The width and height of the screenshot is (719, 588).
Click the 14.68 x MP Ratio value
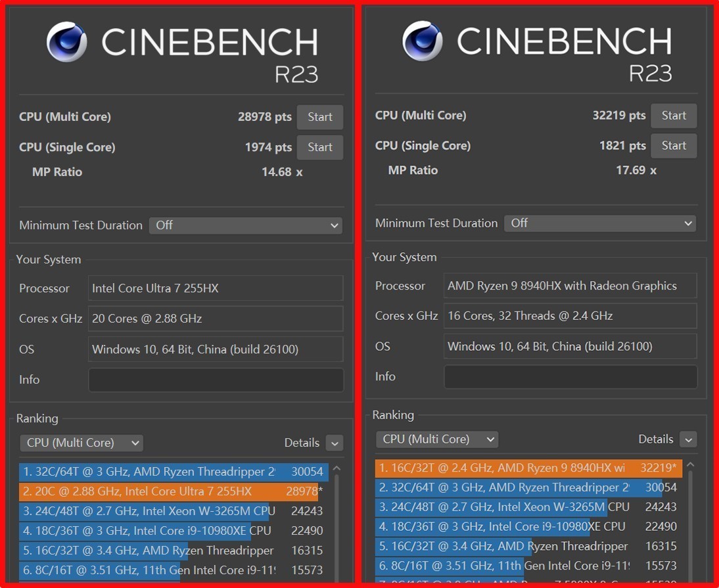(282, 172)
